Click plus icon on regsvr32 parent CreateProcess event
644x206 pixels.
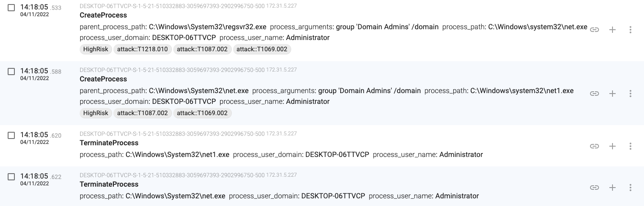(x=612, y=30)
